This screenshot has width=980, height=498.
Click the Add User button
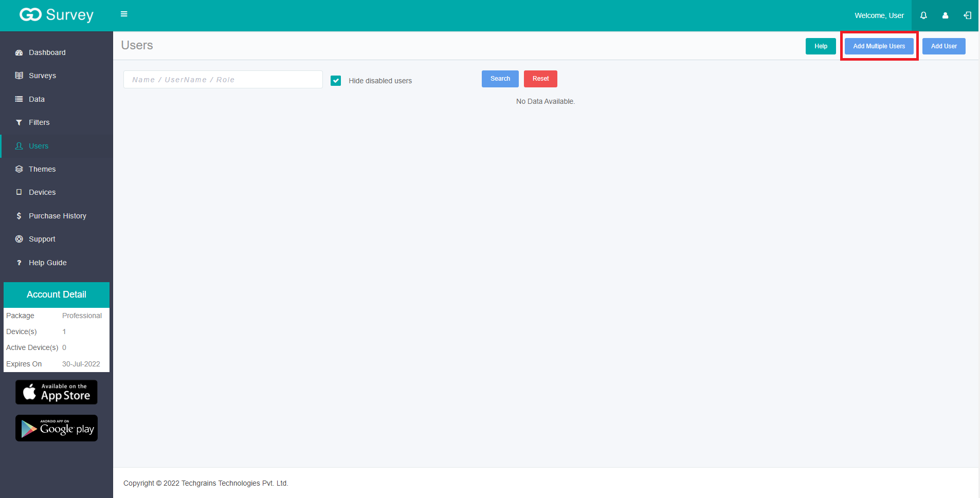(943, 46)
